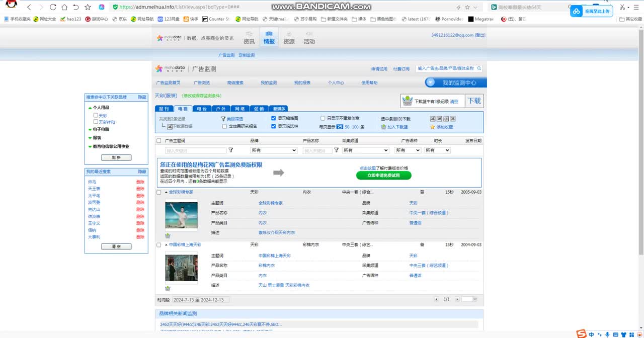Click the 刷新 button in brand panel
Viewport: 644px width, 338px height.
[x=116, y=157]
